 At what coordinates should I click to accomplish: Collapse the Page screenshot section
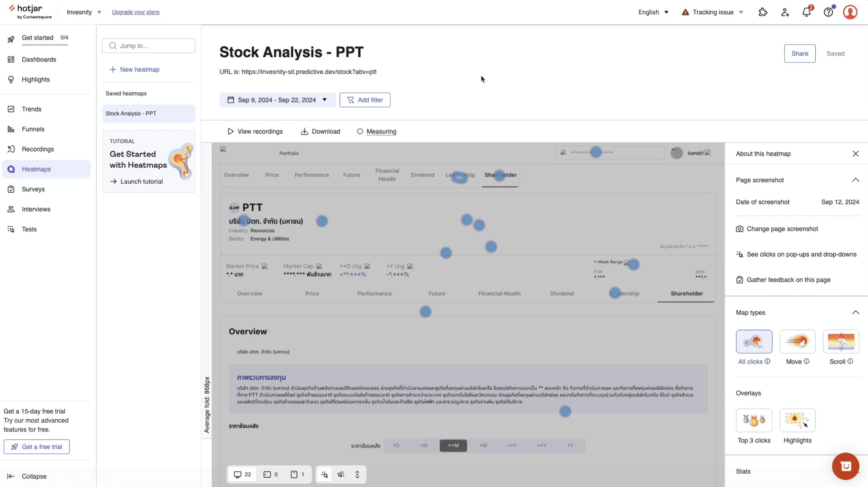pyautogui.click(x=855, y=180)
